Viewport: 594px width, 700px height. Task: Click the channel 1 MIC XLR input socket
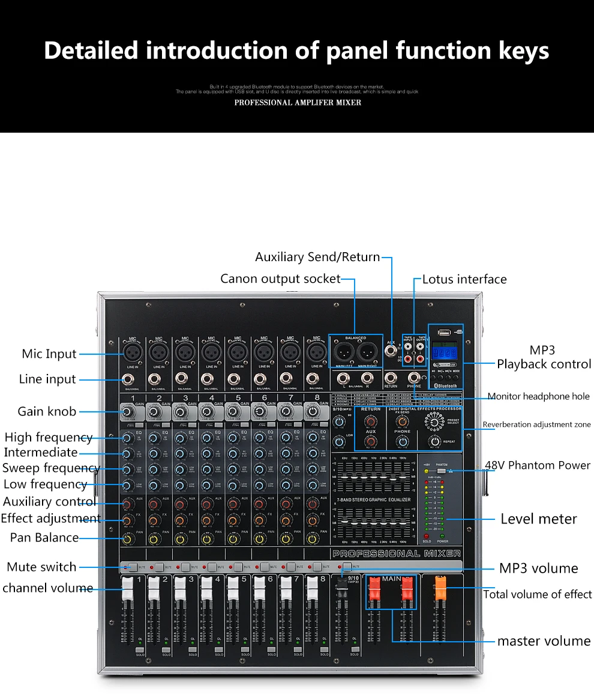[x=133, y=352]
